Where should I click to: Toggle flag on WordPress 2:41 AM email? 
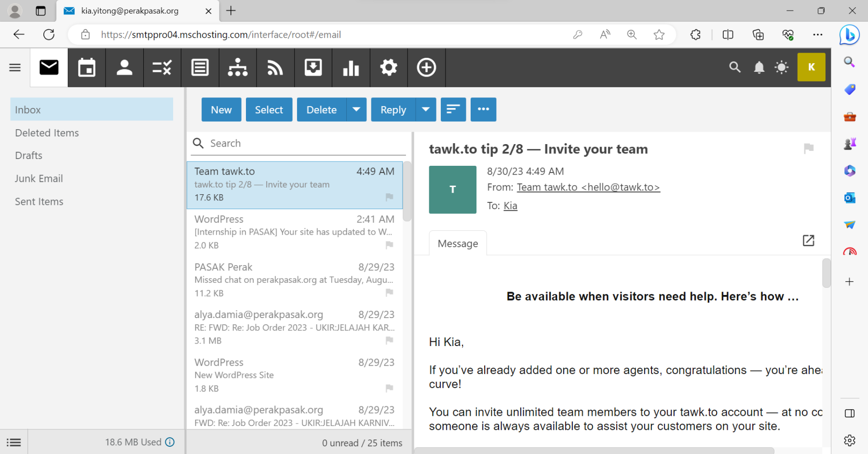[389, 245]
